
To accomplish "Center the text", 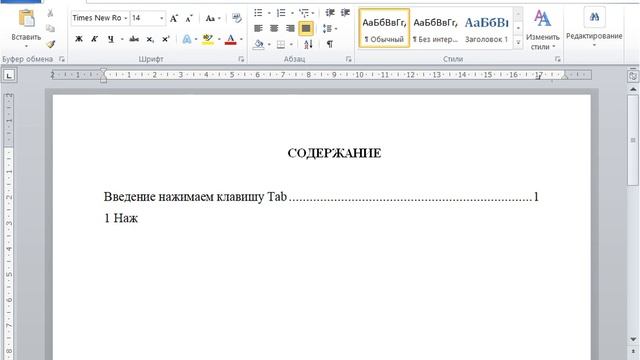I will pyautogui.click(x=274, y=29).
